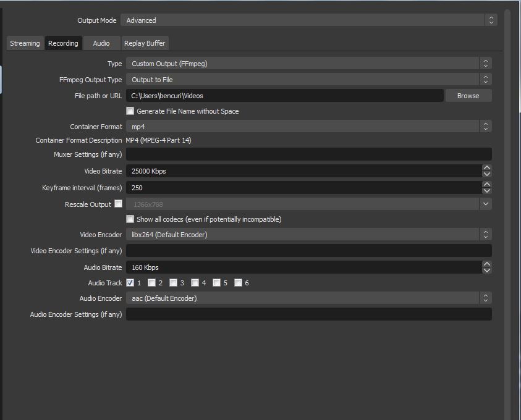Click the Keyframe interval value field

click(303, 188)
